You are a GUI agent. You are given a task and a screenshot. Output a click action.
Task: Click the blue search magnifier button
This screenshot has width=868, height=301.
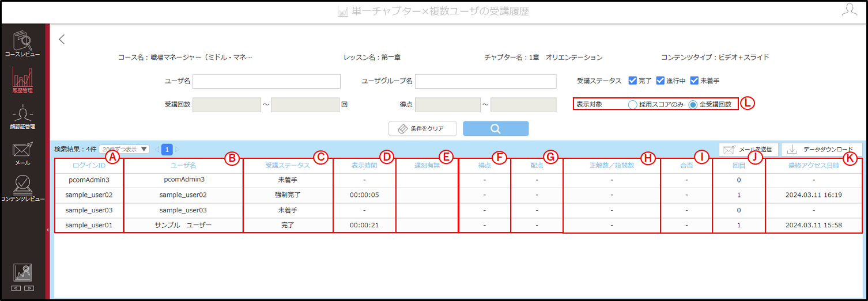click(496, 128)
